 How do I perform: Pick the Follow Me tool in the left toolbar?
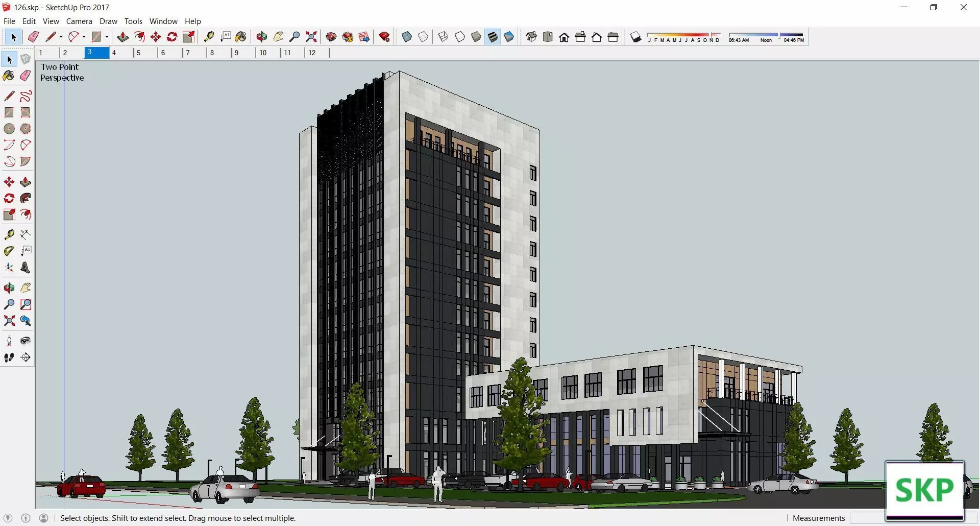pos(26,198)
